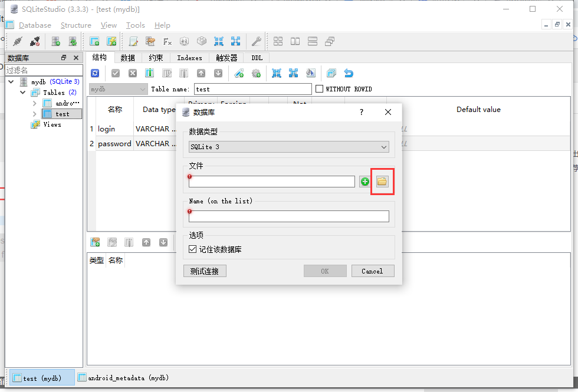The image size is (578, 392).
Task: Open the Database menu
Action: coord(35,25)
